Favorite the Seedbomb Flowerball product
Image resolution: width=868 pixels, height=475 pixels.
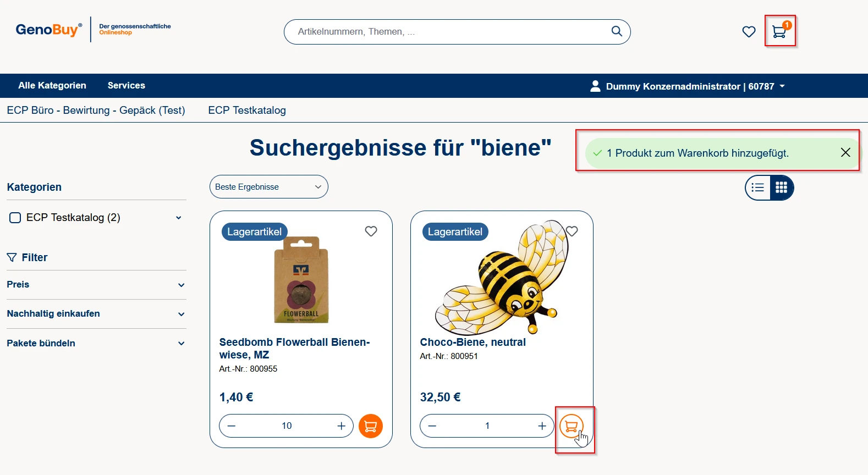pyautogui.click(x=371, y=231)
